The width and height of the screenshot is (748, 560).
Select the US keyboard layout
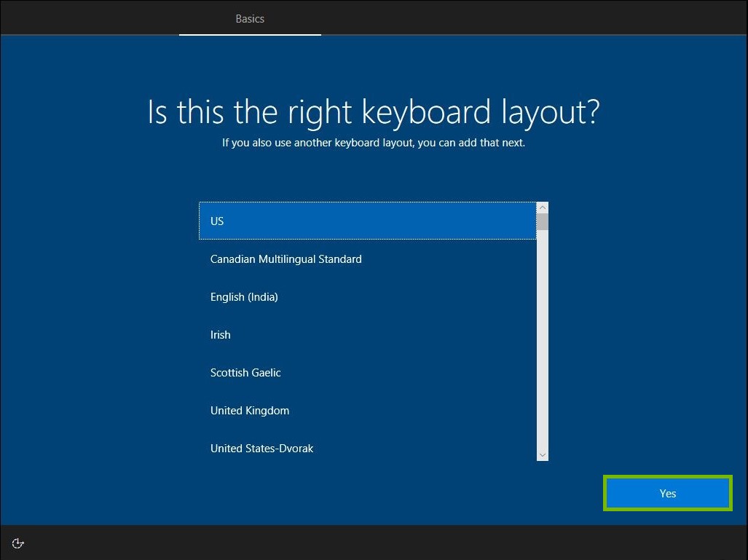[291, 221]
